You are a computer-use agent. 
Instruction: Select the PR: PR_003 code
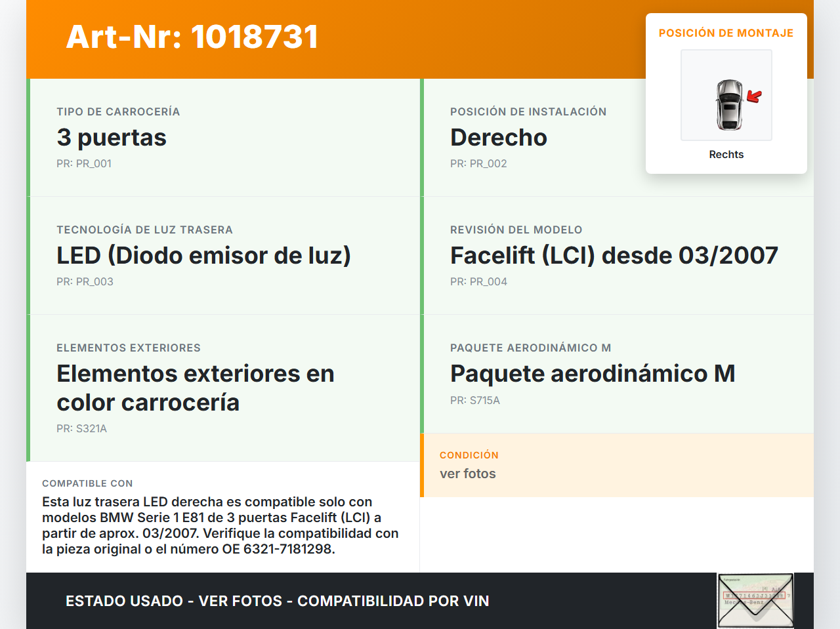point(85,281)
